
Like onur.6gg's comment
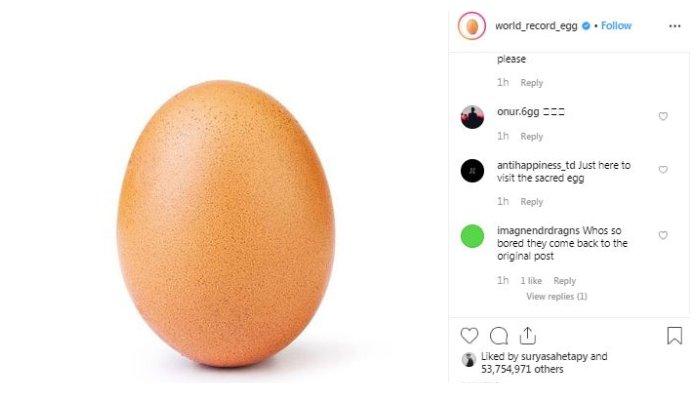coord(663,116)
